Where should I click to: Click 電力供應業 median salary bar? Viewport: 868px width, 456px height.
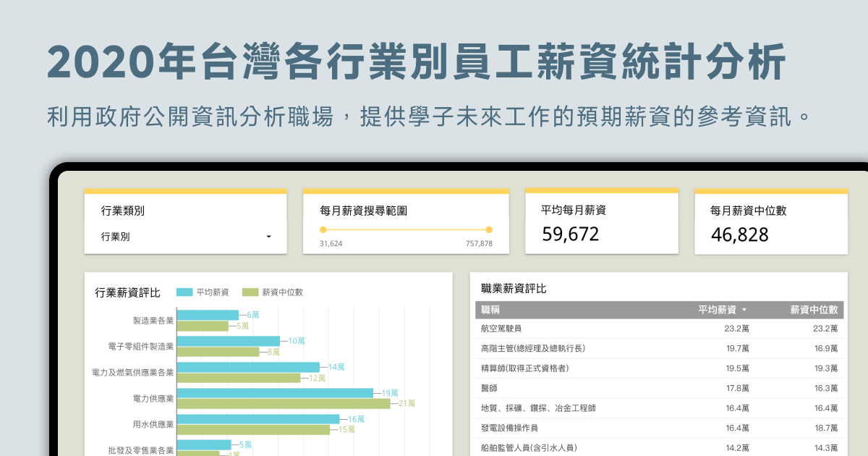[x=284, y=404]
